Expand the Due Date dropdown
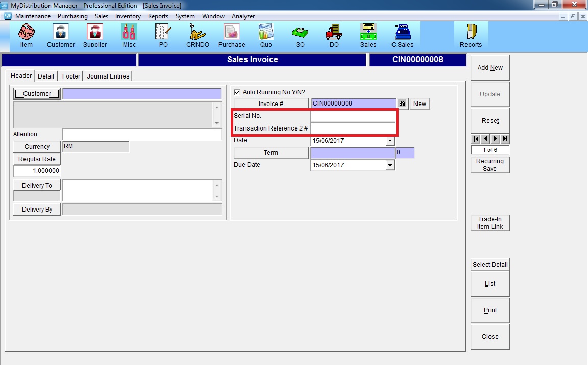Image resolution: width=588 pixels, height=365 pixels. (390, 165)
